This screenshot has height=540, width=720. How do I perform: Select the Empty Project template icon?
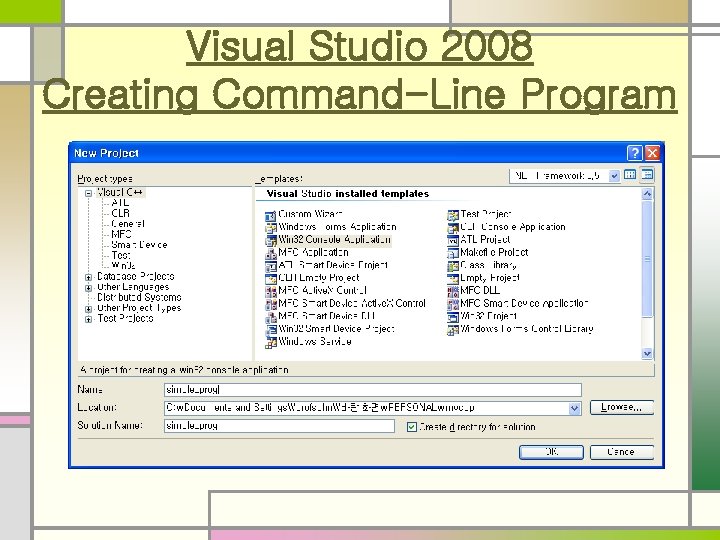(453, 278)
